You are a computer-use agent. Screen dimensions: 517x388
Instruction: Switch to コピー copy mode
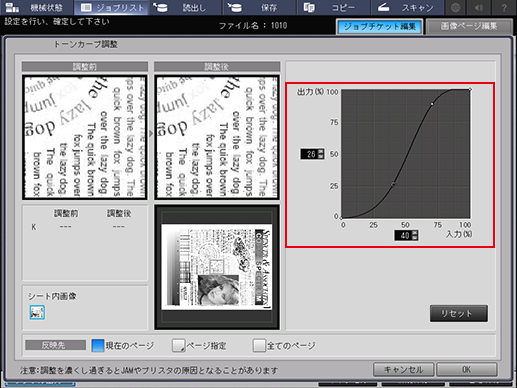(x=334, y=7)
